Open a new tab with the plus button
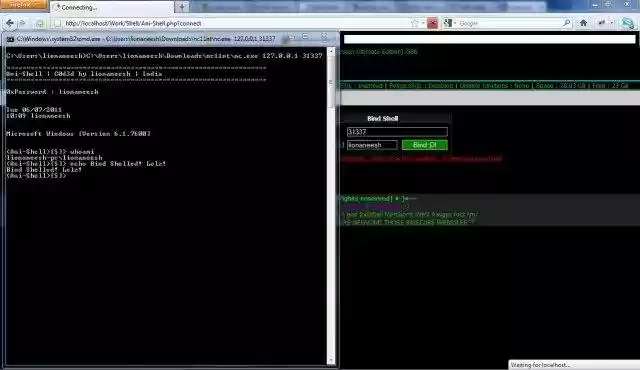Screen dimensions: 640x370 point(182,7)
